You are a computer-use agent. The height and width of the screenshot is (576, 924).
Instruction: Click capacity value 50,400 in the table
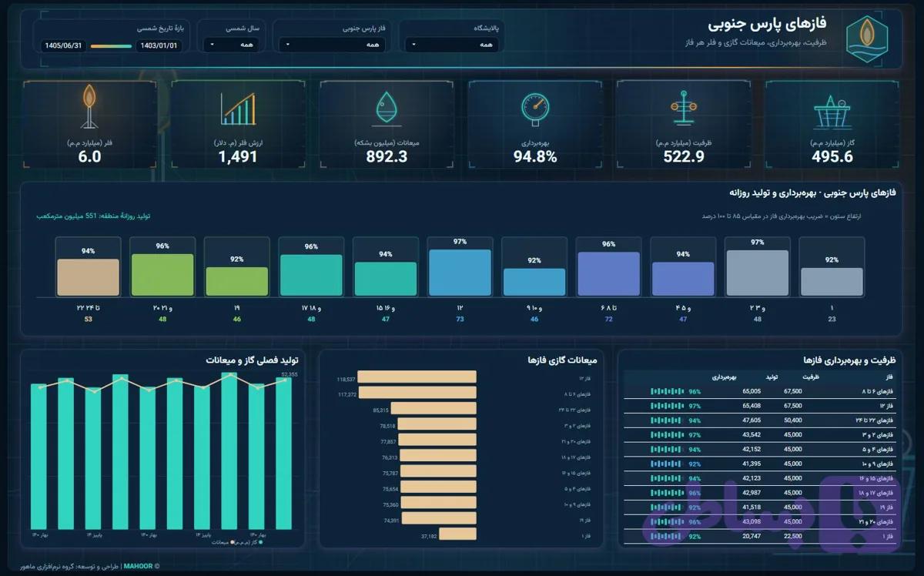coord(792,420)
